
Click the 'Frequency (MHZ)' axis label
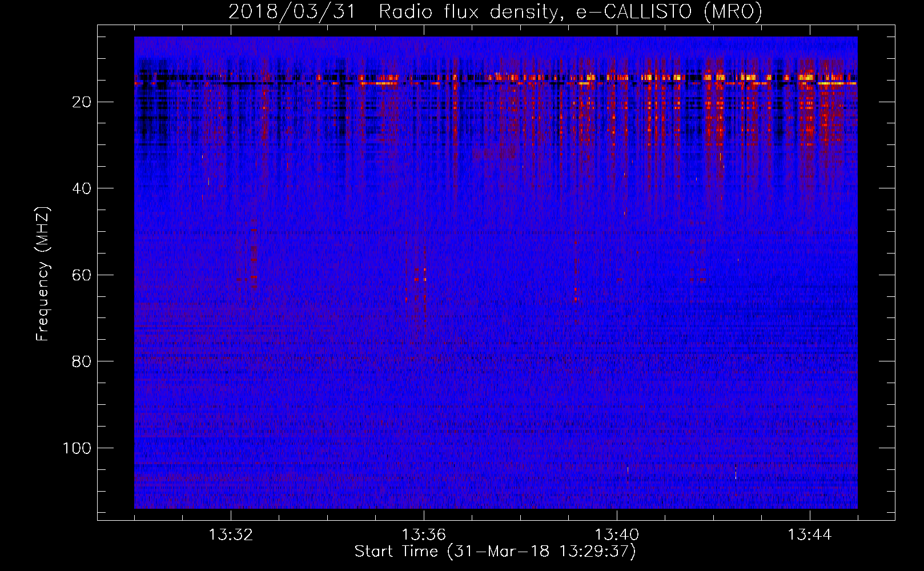point(43,274)
